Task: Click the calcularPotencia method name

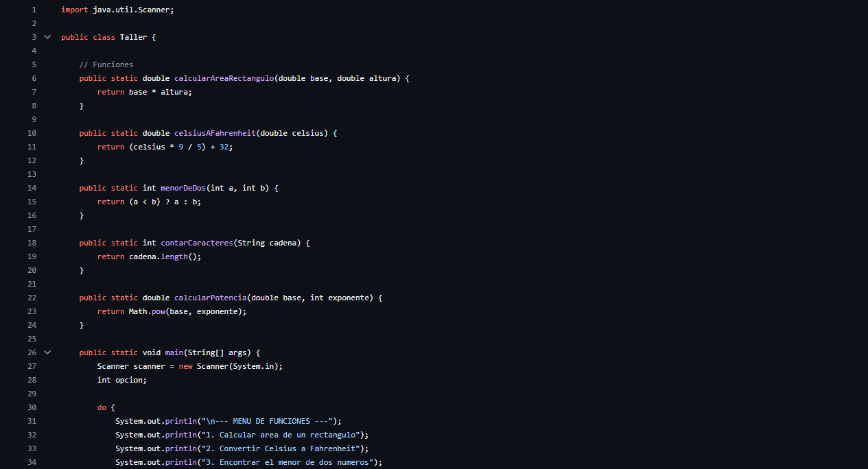Action: (x=209, y=298)
